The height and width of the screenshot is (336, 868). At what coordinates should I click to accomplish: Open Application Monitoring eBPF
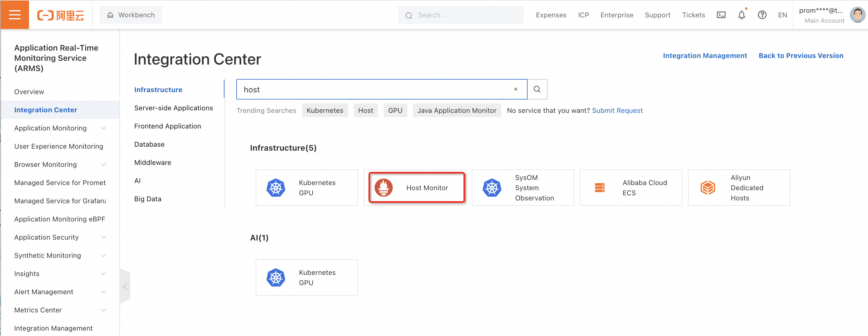pyautogui.click(x=60, y=219)
